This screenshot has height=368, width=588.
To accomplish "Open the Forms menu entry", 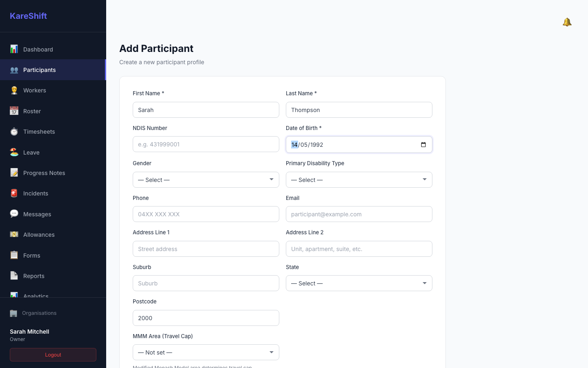I will [x=53, y=255].
